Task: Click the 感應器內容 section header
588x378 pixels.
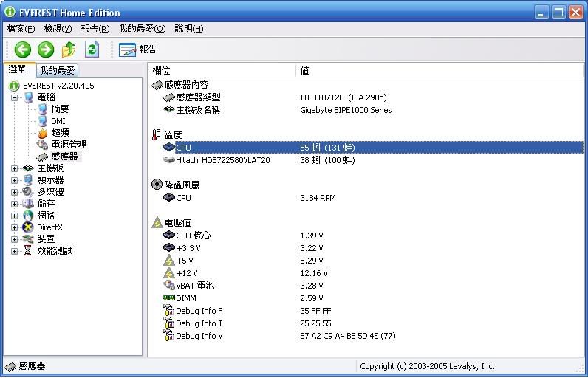Action: coord(186,85)
